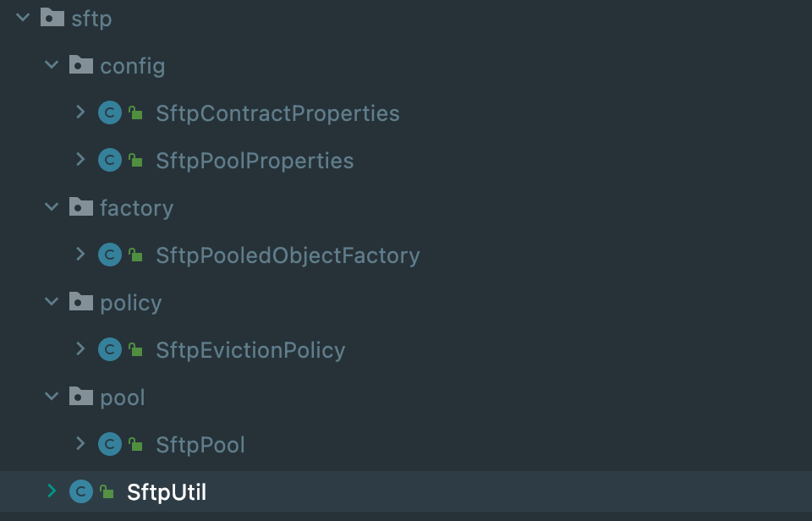Screen dimensions: 812x521
Task: Click the green lock icon next to SftpEvictionPolicy
Action: tap(135, 349)
